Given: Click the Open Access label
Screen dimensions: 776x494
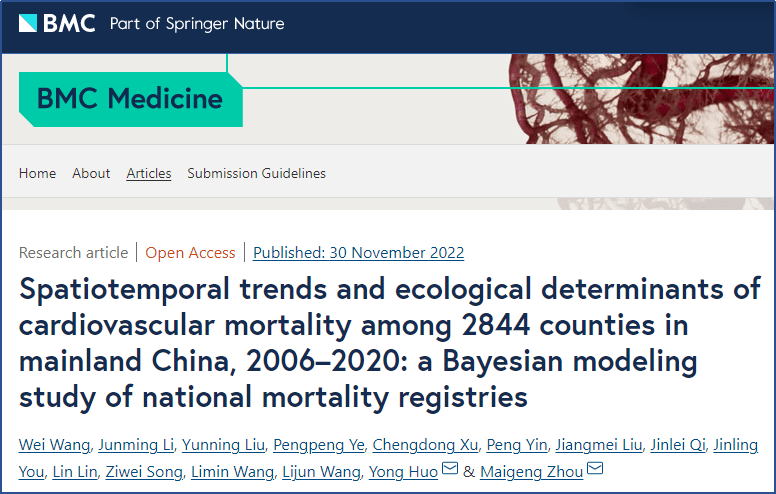Looking at the screenshot, I should tap(190, 252).
